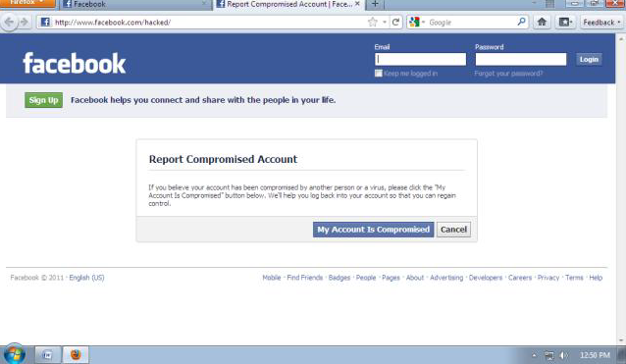This screenshot has height=364, width=626.
Task: Click the volume speaker tray icon
Action: coord(564,355)
